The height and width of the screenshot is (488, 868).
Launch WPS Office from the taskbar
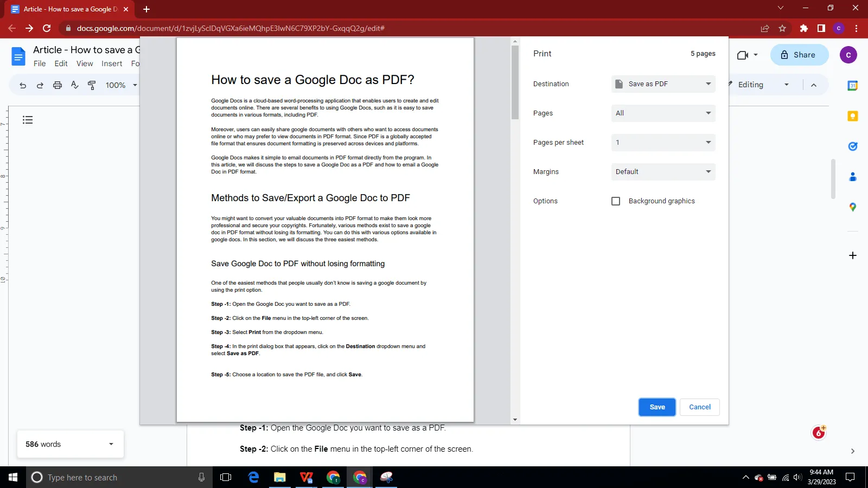307,478
